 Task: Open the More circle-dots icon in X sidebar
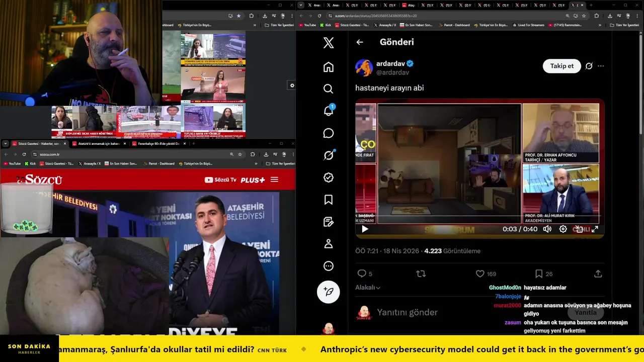(x=329, y=266)
